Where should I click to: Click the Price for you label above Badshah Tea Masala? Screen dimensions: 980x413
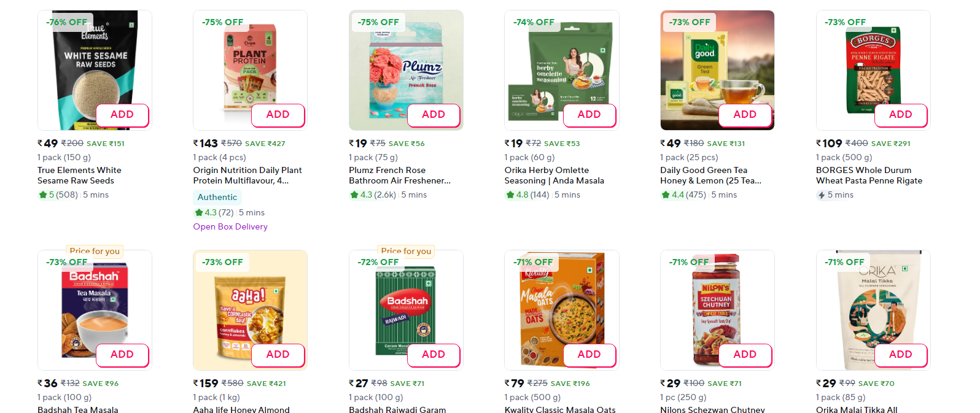pyautogui.click(x=95, y=251)
